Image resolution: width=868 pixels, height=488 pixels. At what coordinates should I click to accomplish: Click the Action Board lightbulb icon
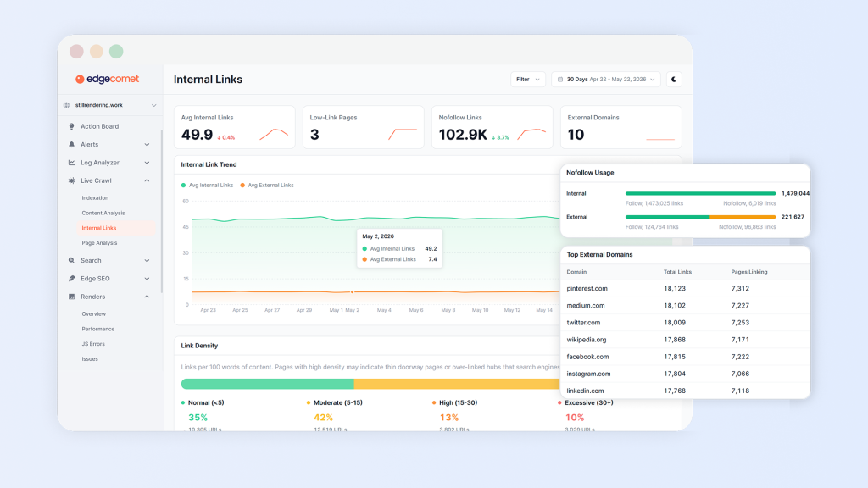71,126
